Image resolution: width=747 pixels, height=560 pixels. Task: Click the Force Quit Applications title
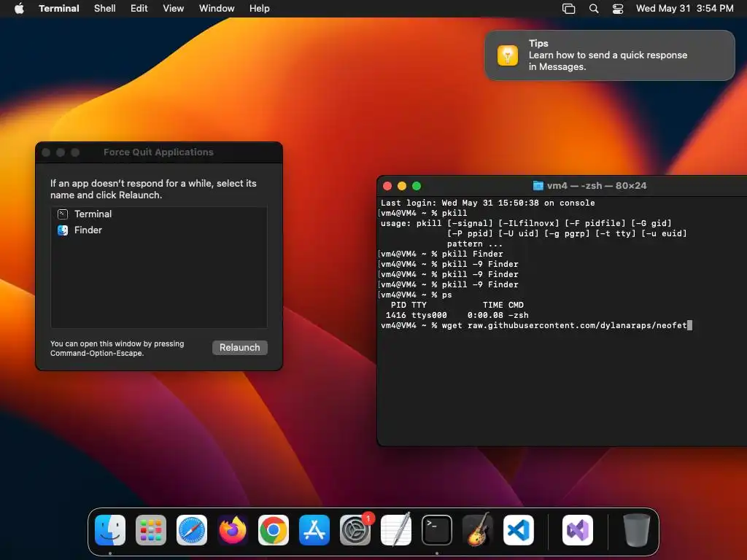[x=158, y=152]
